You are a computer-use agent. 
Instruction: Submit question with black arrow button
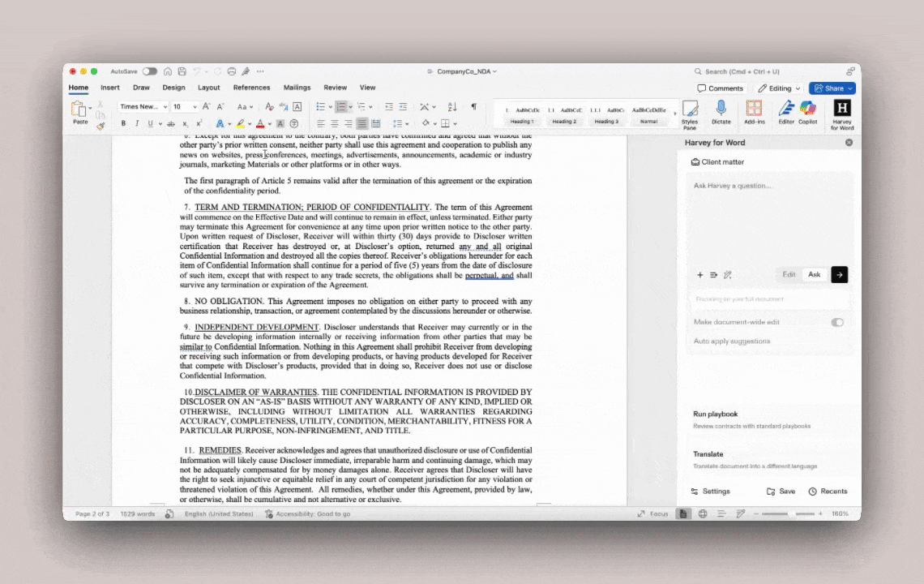tap(839, 274)
